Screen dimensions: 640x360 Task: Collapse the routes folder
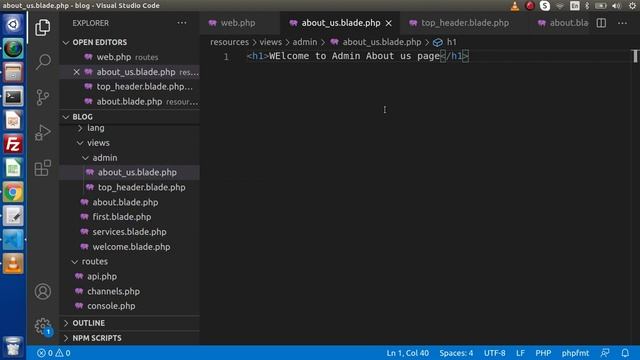click(95, 261)
